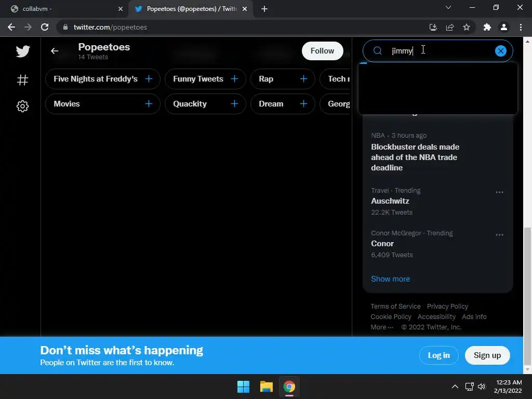The image size is (532, 399).
Task: Click Show more trends
Action: point(390,279)
